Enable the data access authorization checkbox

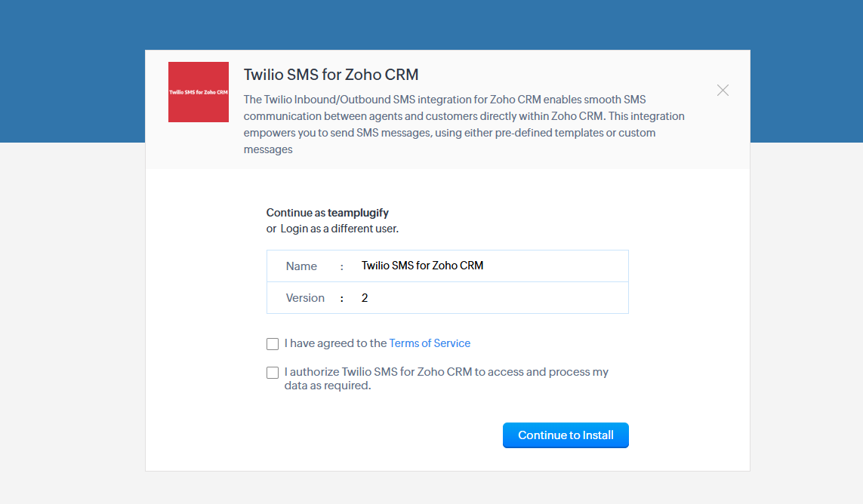273,373
